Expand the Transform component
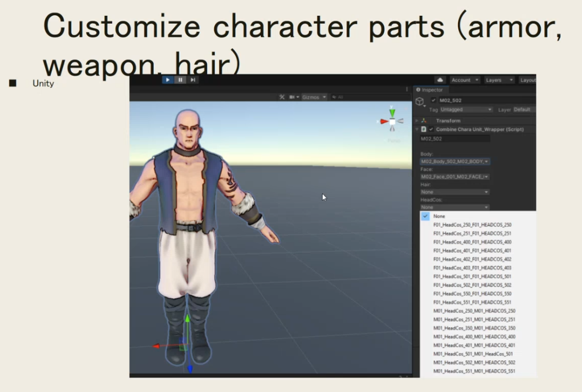This screenshot has width=582, height=392. coord(417,121)
